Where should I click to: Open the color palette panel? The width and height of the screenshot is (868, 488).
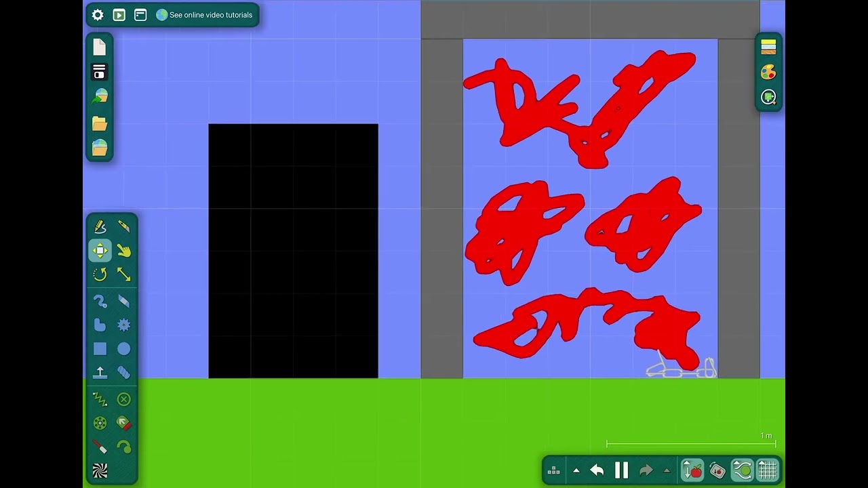(x=768, y=72)
